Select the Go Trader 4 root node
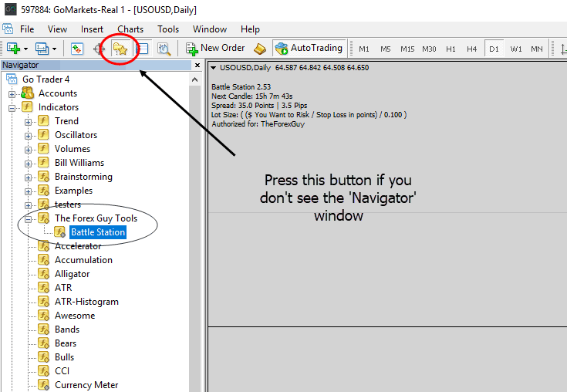 coord(46,79)
